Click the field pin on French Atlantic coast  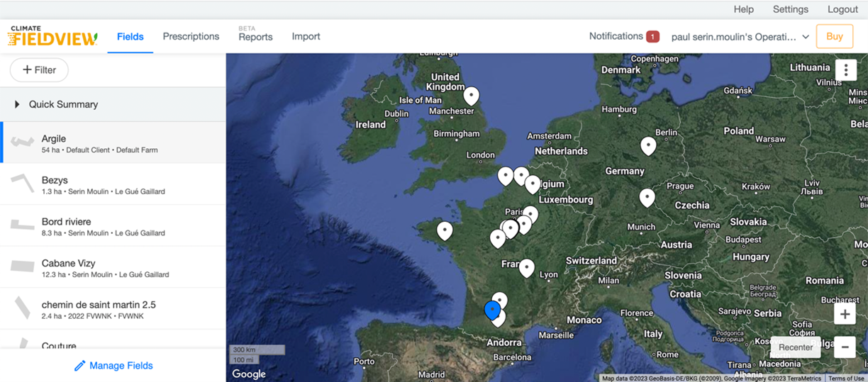(445, 231)
